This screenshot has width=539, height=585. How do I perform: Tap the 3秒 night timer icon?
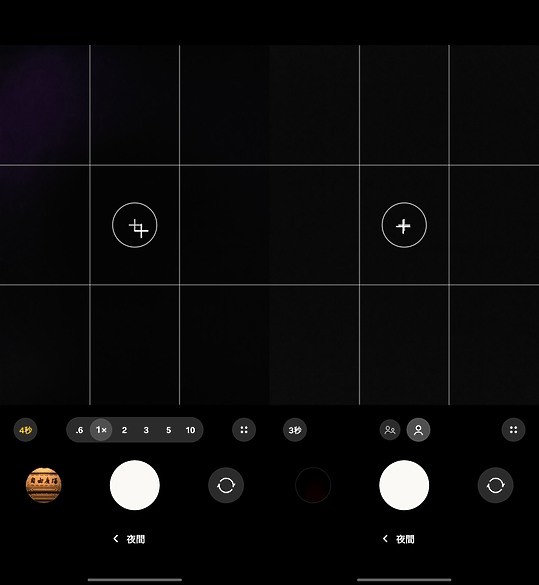[x=295, y=430]
